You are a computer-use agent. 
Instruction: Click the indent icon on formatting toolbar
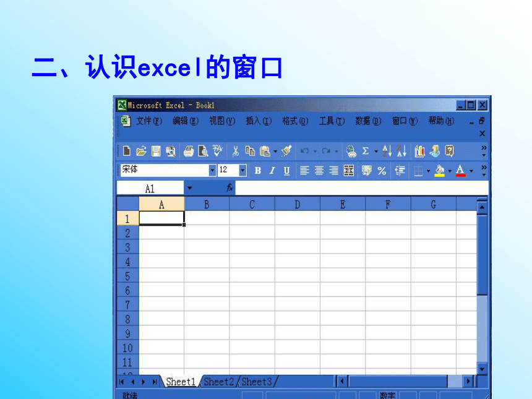(400, 170)
